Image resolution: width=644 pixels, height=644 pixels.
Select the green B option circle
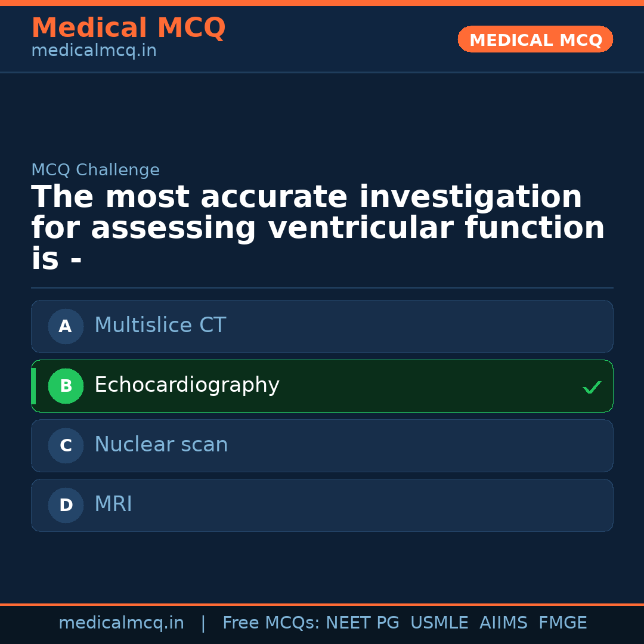(x=66, y=386)
